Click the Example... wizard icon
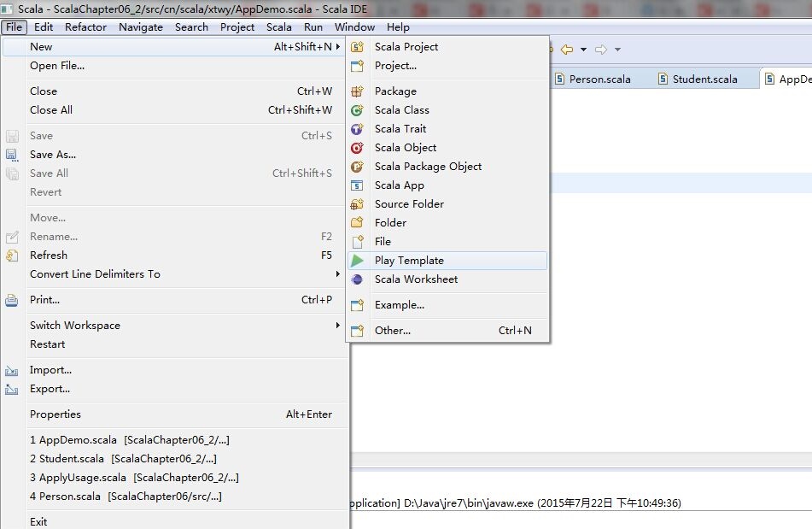Image resolution: width=812 pixels, height=529 pixels. coord(357,305)
